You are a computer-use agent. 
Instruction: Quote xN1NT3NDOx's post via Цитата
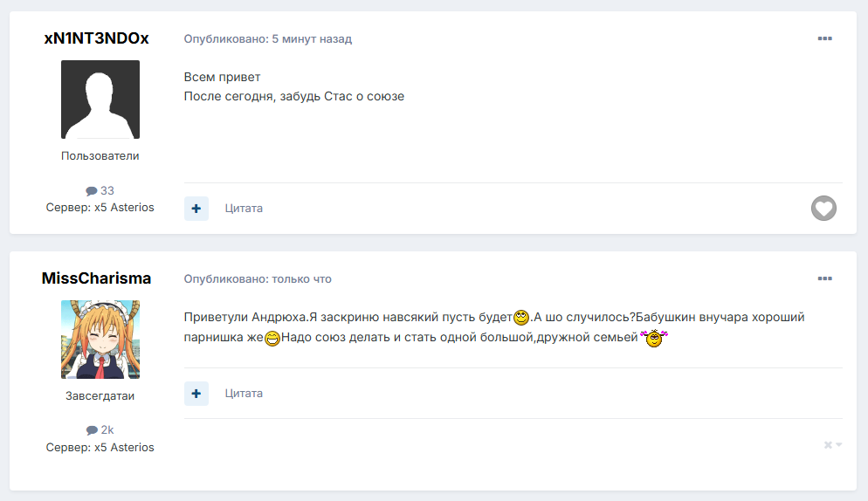click(244, 209)
